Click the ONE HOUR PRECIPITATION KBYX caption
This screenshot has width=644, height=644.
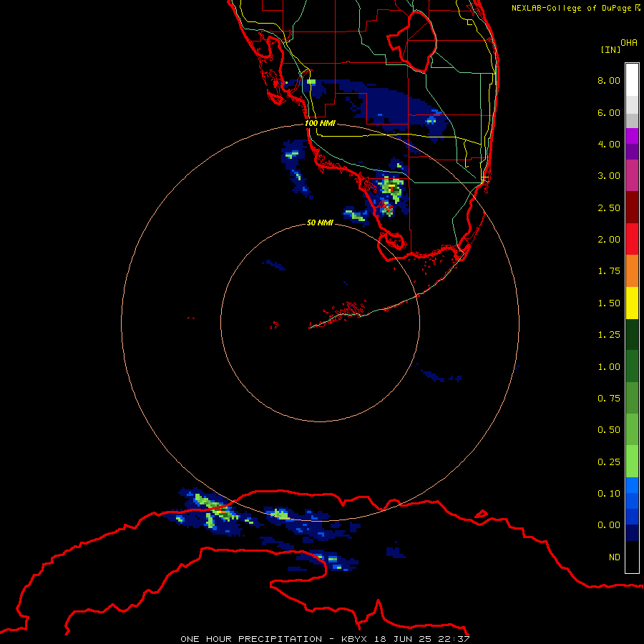click(x=325, y=639)
